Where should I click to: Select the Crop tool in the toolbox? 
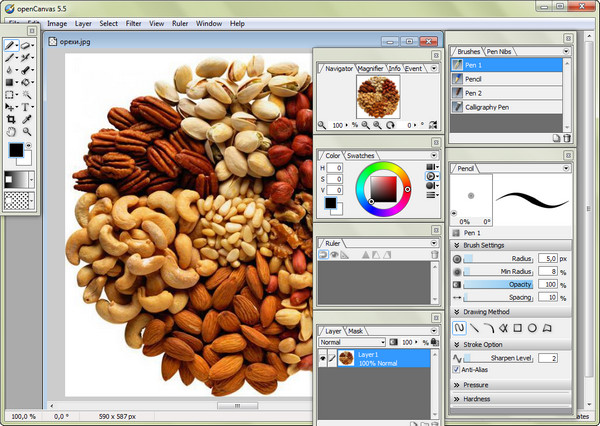pos(10,119)
